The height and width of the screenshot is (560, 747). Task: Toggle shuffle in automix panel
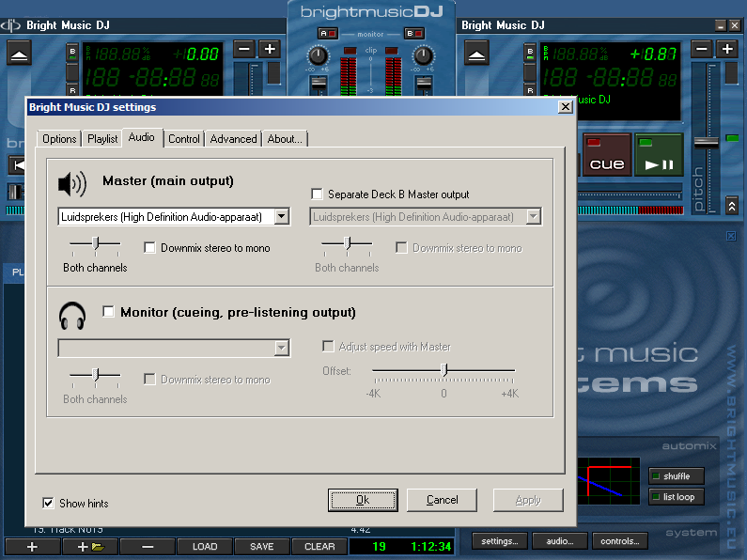pyautogui.click(x=676, y=476)
